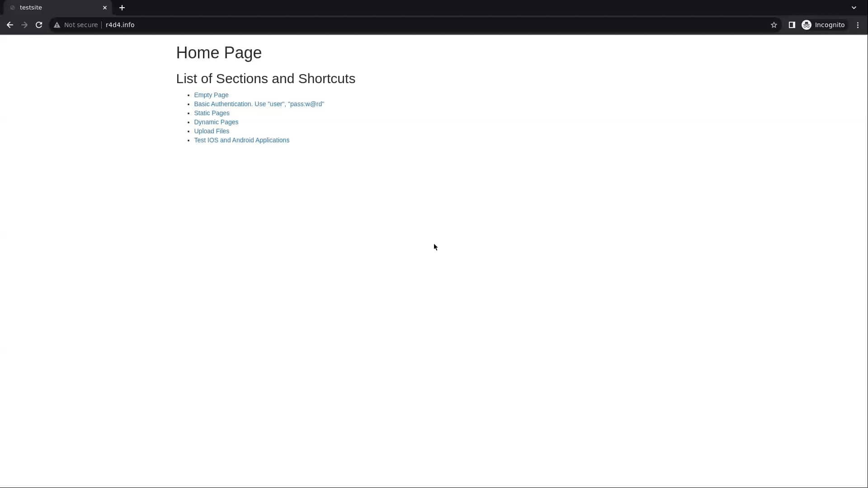Viewport: 868px width, 488px height.
Task: Click the Incognito profile icon
Action: coord(807,25)
